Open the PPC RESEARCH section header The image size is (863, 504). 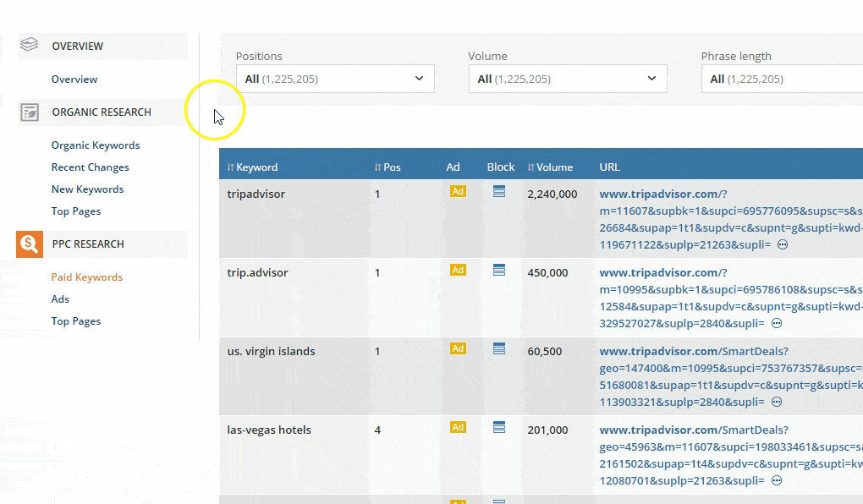point(102,244)
